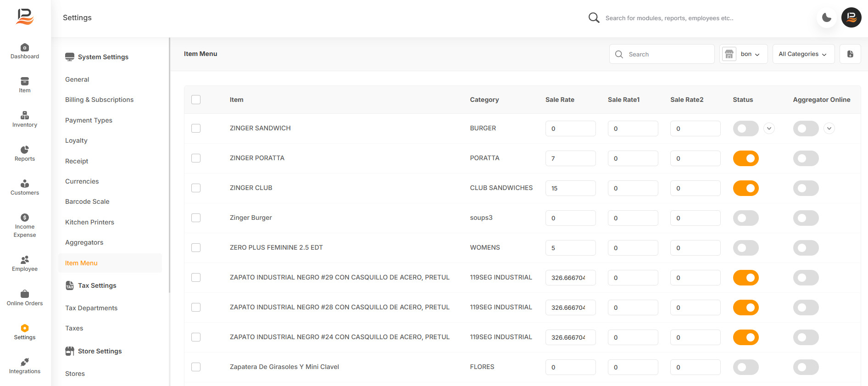
Task: Turn off ZAPATO #28 status toggle
Action: click(x=746, y=308)
